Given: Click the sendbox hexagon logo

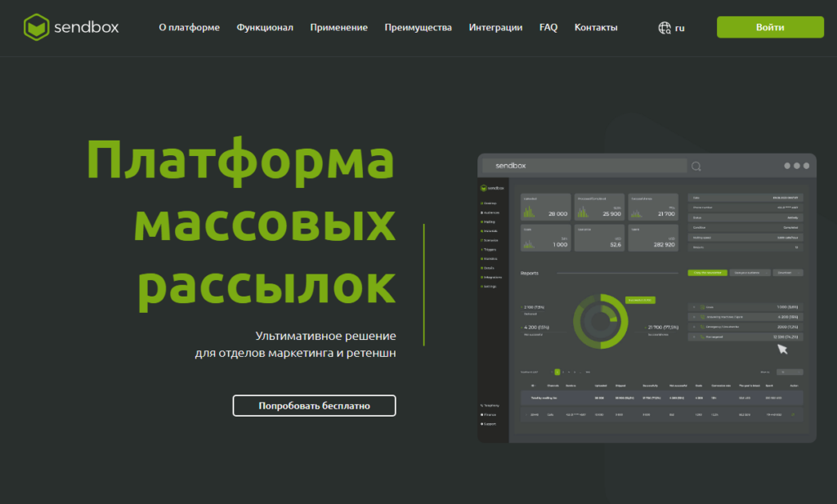Looking at the screenshot, I should (36, 27).
